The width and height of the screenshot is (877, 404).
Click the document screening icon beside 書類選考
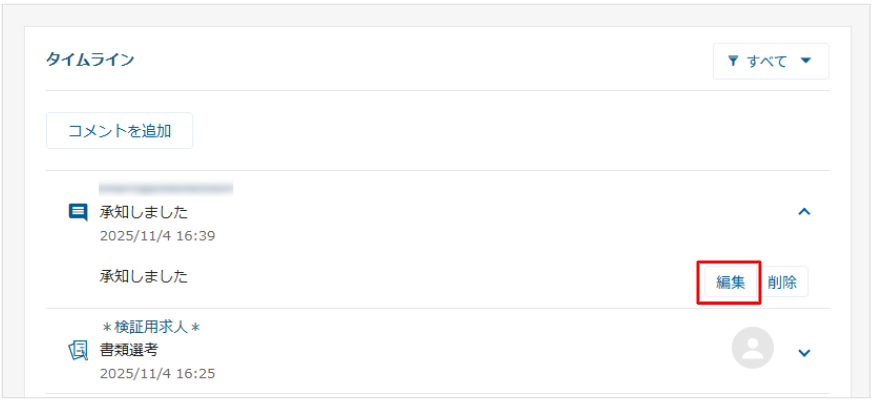coord(77,350)
